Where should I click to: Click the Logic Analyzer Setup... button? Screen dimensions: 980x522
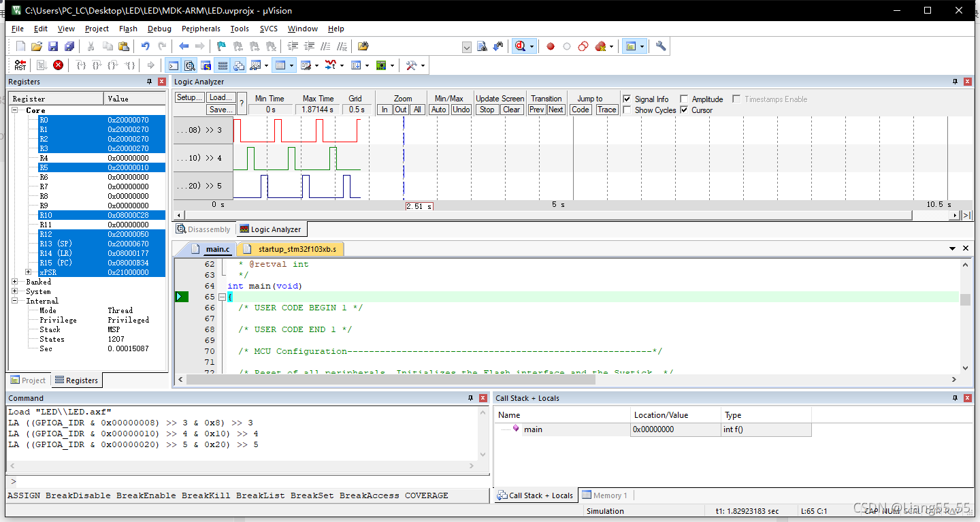(190, 97)
